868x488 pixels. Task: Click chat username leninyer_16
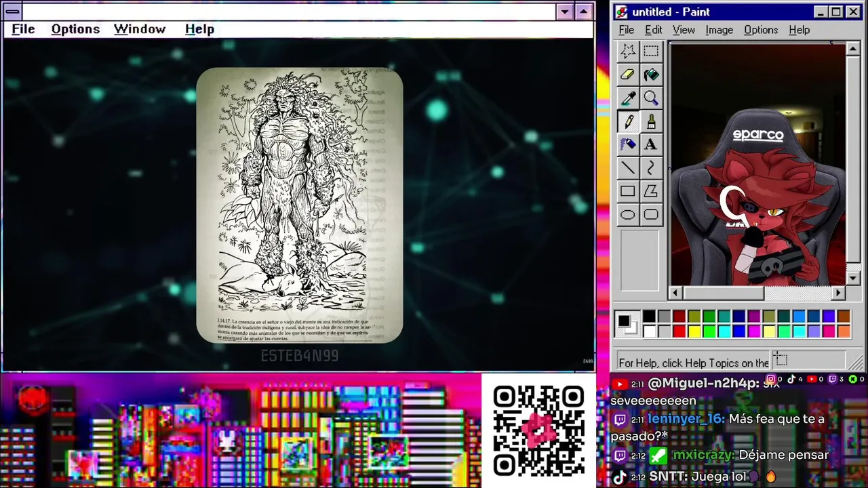pyautogui.click(x=686, y=419)
